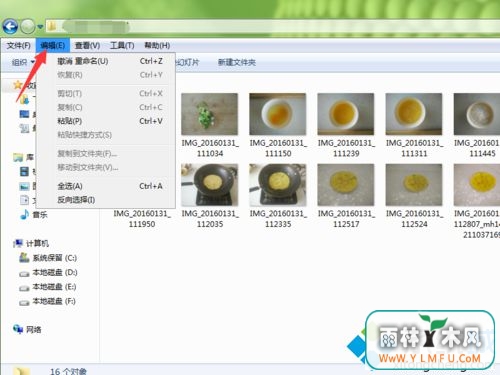The image size is (500, 375).
Task: Open the 文件(F) menu
Action: point(18,45)
